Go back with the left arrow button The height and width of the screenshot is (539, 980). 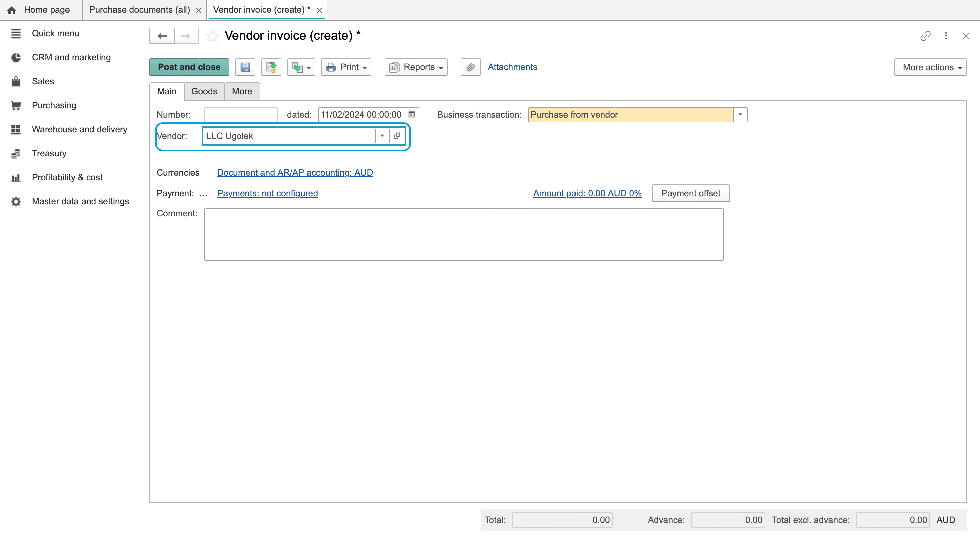tap(162, 36)
